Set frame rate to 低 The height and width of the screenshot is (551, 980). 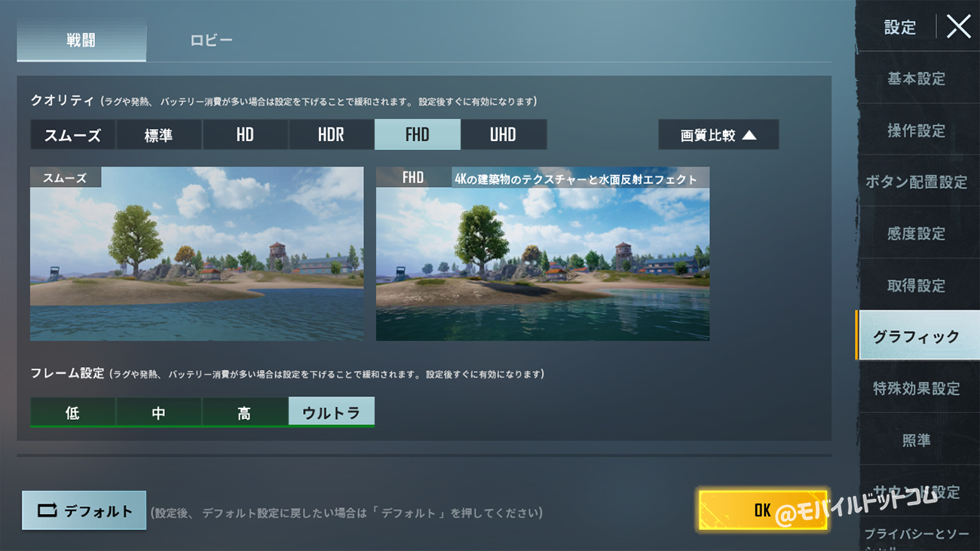[72, 412]
